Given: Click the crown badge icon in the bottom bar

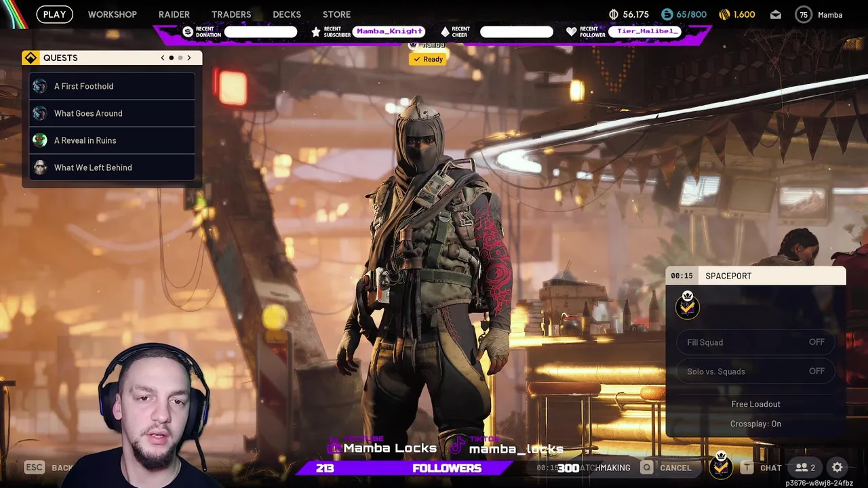Looking at the screenshot, I should (721, 466).
